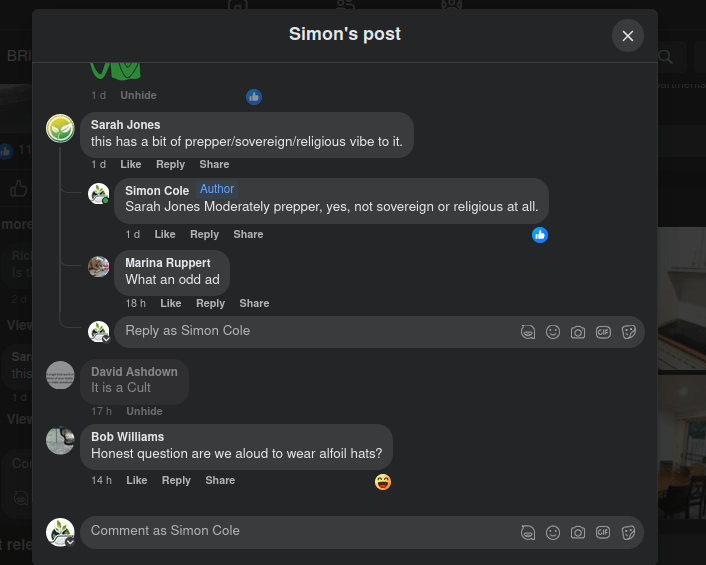Open sticker picker in comment box

click(x=629, y=533)
